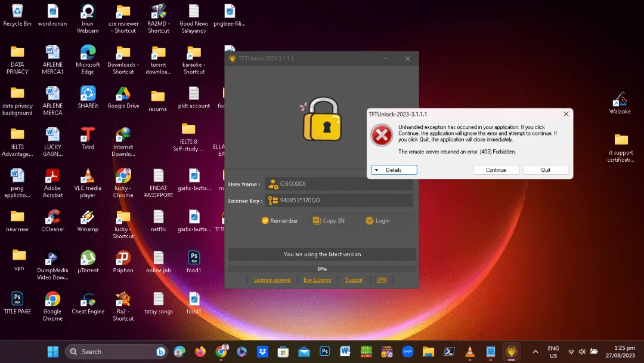Screen dimensions: 644x363
Task: Open the volume control in the tray
Action: coord(582,352)
